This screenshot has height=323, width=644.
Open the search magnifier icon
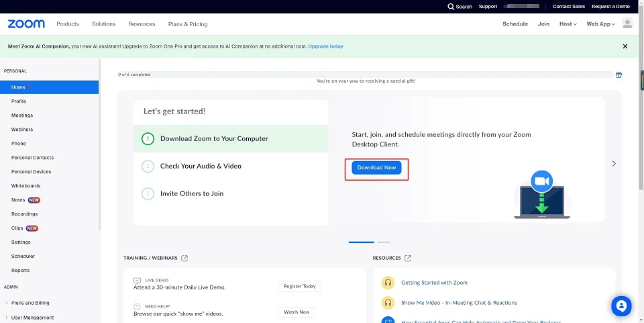tap(451, 7)
